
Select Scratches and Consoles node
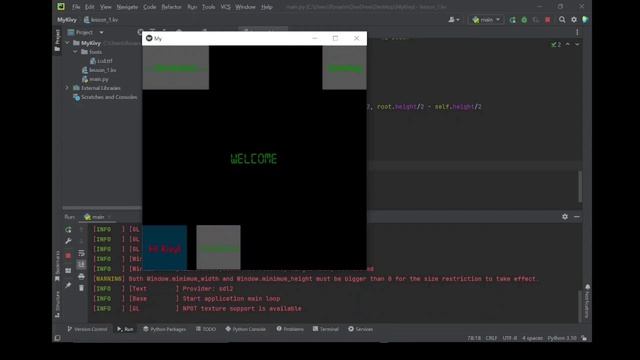pos(109,97)
